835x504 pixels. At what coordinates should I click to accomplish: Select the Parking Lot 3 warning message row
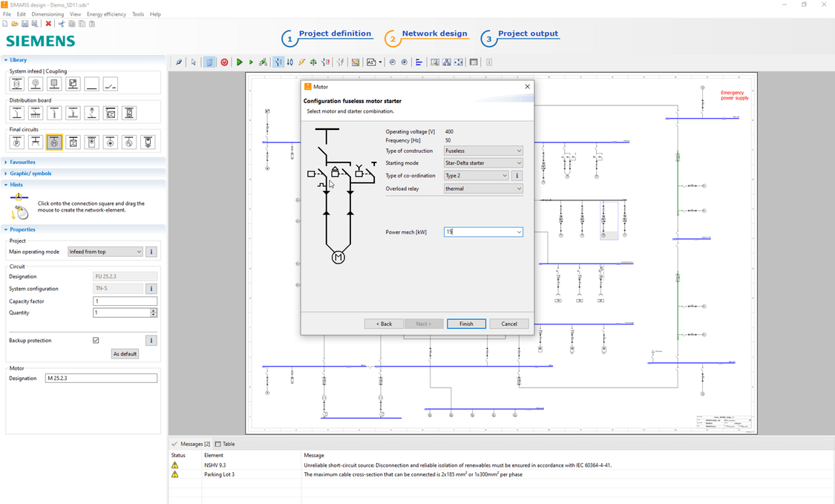tap(500, 474)
